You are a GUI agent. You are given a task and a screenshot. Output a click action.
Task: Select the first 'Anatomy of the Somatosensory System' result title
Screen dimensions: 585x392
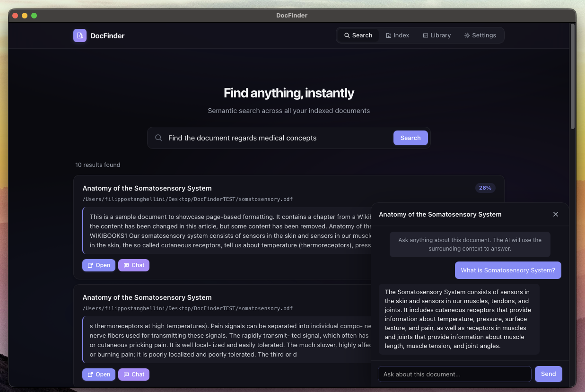click(147, 188)
